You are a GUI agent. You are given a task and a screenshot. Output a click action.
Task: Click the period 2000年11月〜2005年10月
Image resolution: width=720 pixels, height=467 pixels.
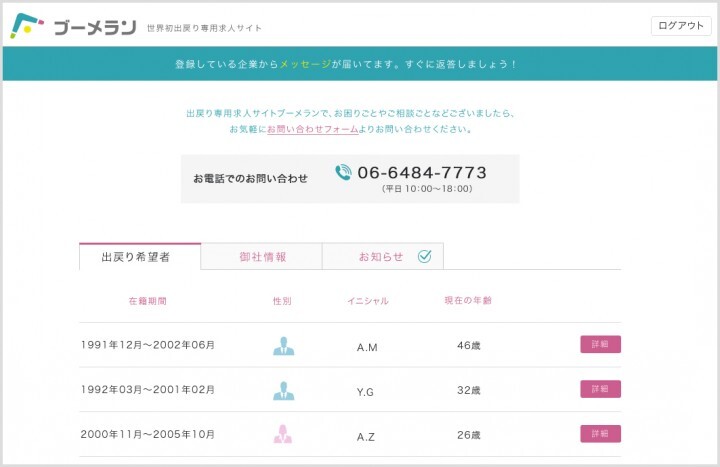[x=148, y=434]
